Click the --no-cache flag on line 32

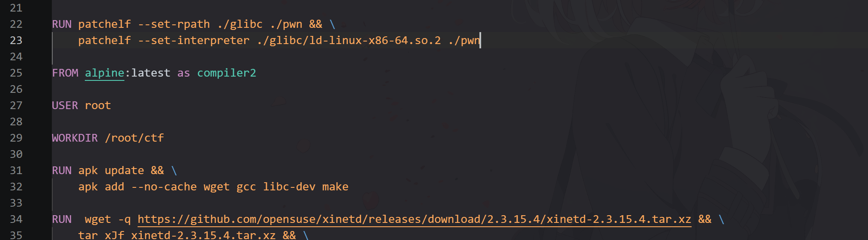click(164, 187)
